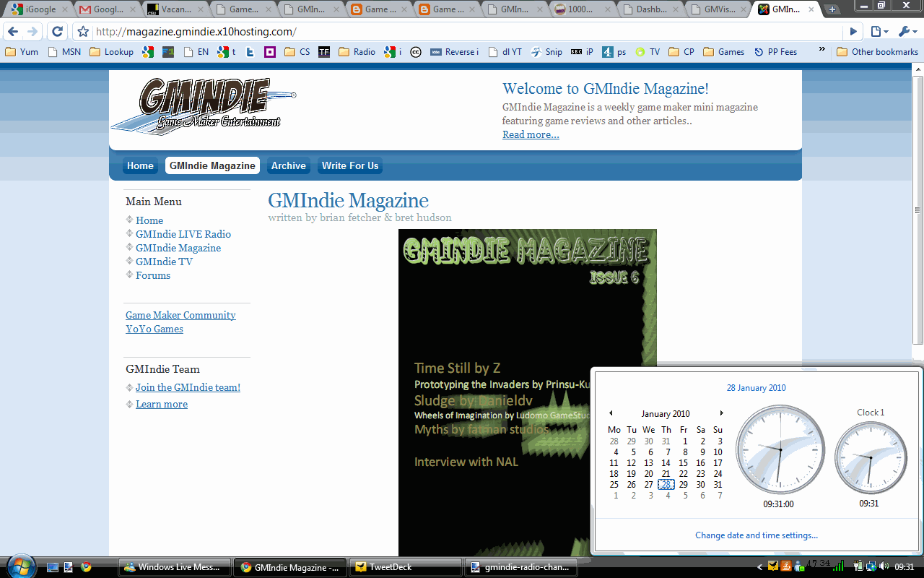Open Windows Live Messenger from taskbar
Screen dimensions: 924x578
174,567
